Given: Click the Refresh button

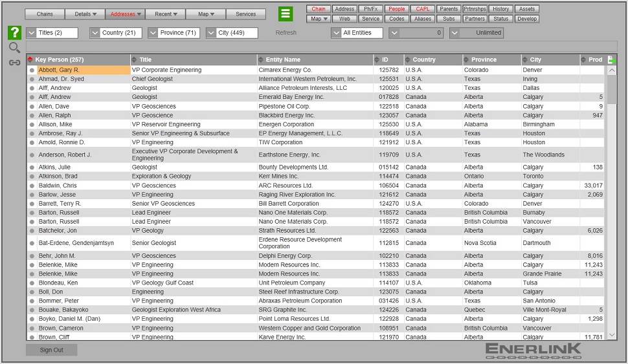Looking at the screenshot, I should (286, 33).
